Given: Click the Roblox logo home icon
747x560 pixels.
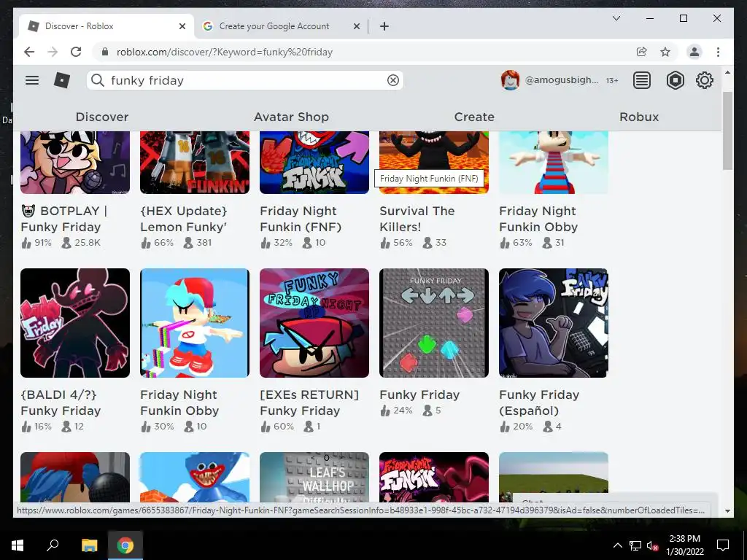Looking at the screenshot, I should pos(61,80).
